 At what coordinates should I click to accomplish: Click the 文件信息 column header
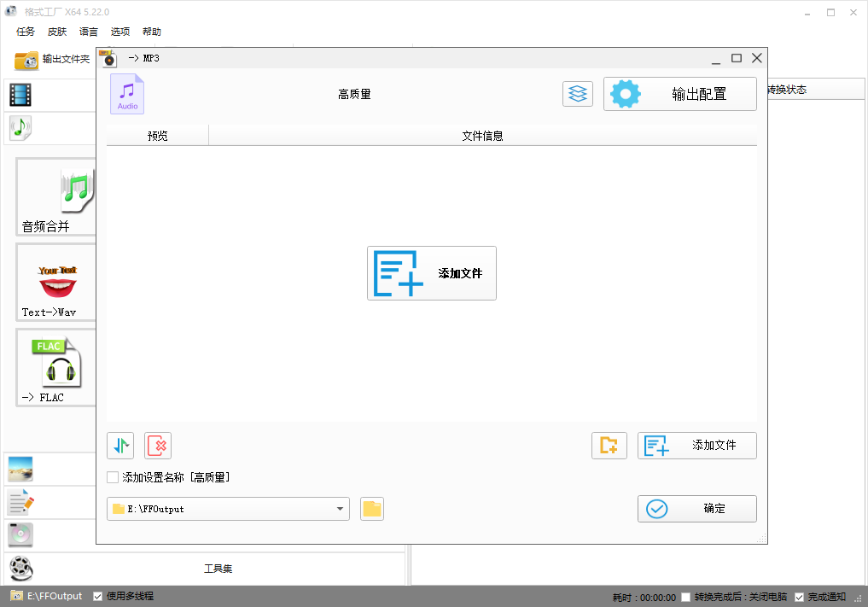pos(483,136)
